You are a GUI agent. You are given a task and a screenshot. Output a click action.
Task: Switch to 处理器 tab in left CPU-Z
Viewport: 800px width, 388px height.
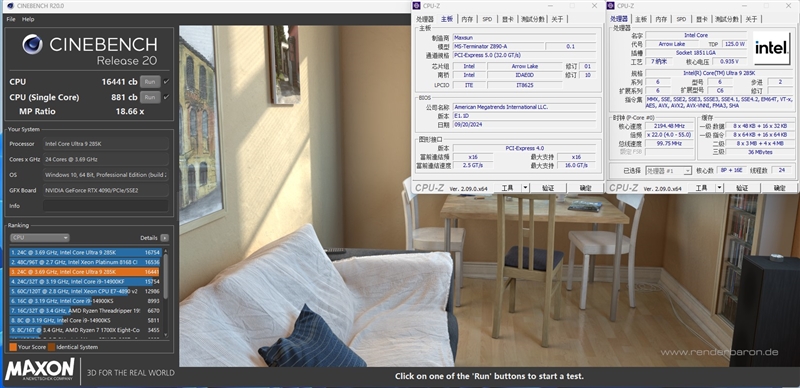[424, 19]
